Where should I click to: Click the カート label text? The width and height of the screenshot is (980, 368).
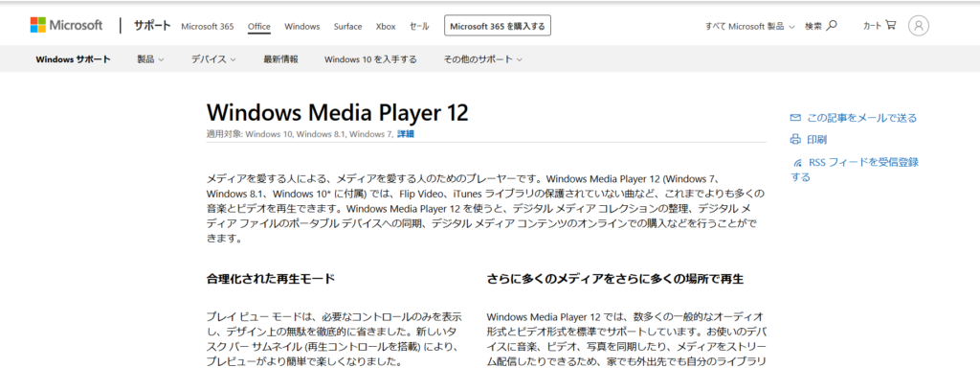pyautogui.click(x=872, y=26)
